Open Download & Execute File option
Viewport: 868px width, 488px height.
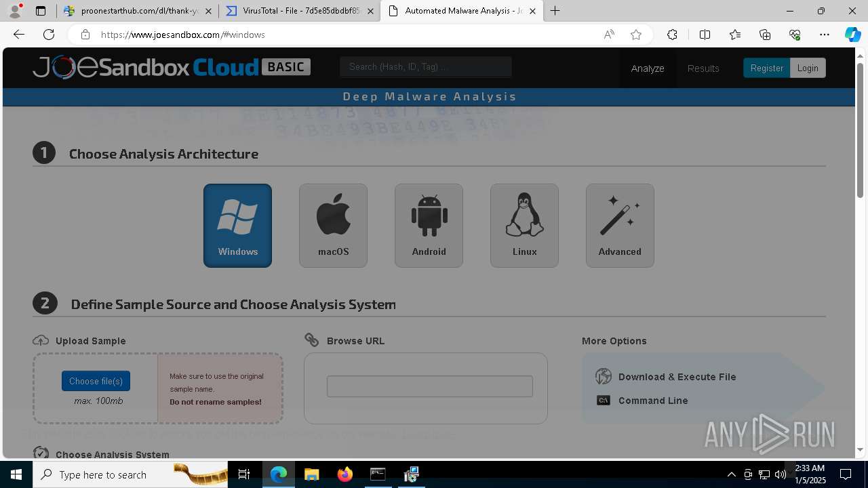click(x=666, y=377)
